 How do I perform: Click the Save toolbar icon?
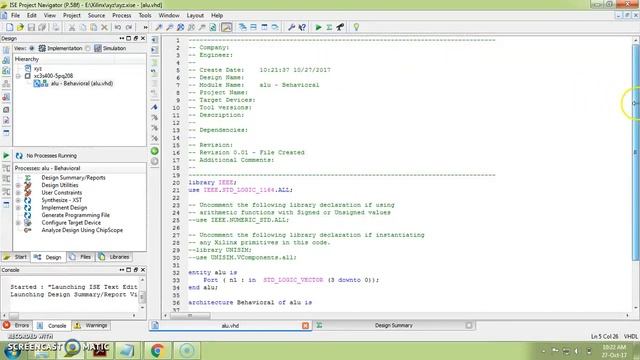[x=31, y=27]
